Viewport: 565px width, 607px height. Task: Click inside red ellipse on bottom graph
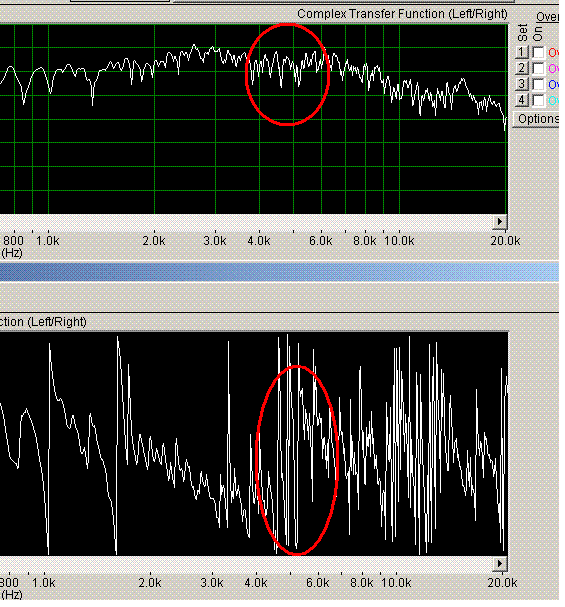[x=297, y=460]
